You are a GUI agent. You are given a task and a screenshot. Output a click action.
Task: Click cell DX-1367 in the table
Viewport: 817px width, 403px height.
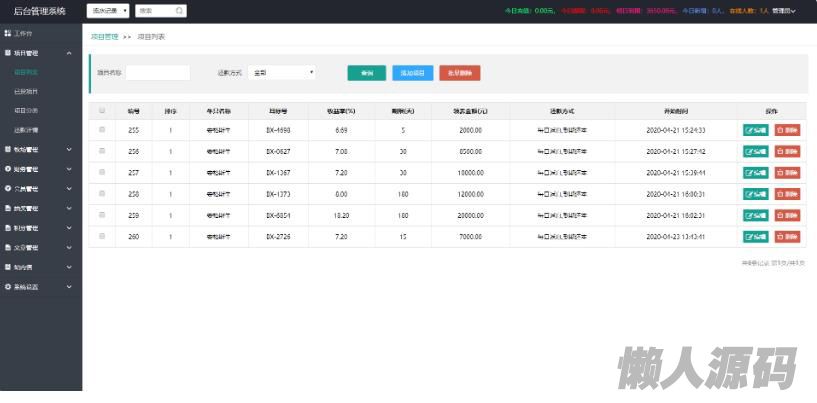pos(278,173)
